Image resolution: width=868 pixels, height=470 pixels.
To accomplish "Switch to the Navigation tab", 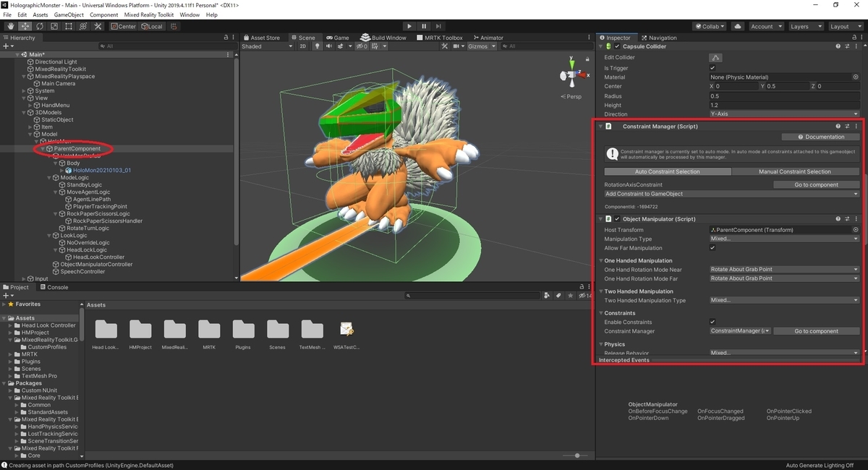I will pyautogui.click(x=658, y=38).
